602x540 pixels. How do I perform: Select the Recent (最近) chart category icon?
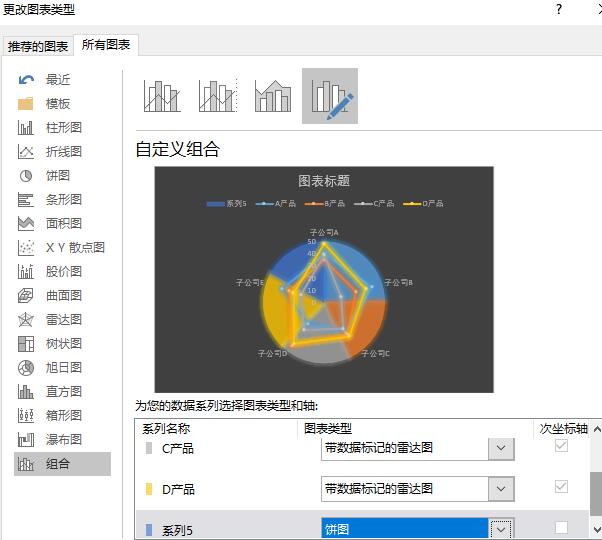coord(26,80)
